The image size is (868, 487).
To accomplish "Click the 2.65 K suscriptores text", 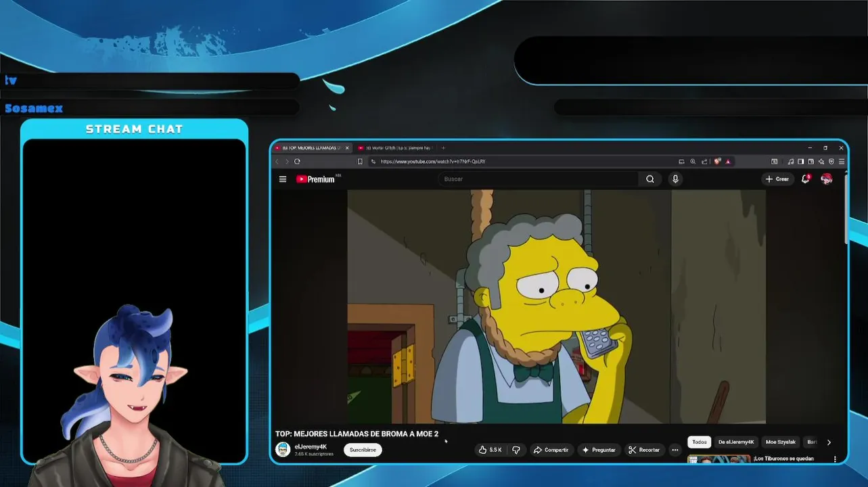I will pos(314,454).
